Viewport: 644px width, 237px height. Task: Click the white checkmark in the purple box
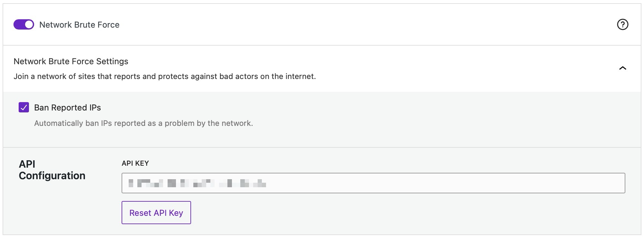24,107
